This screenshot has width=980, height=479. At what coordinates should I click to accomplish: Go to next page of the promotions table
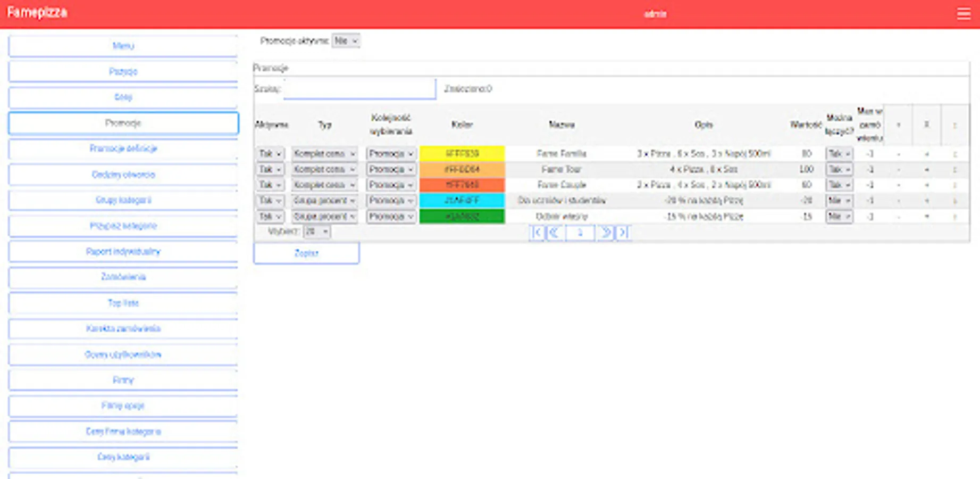[605, 233]
